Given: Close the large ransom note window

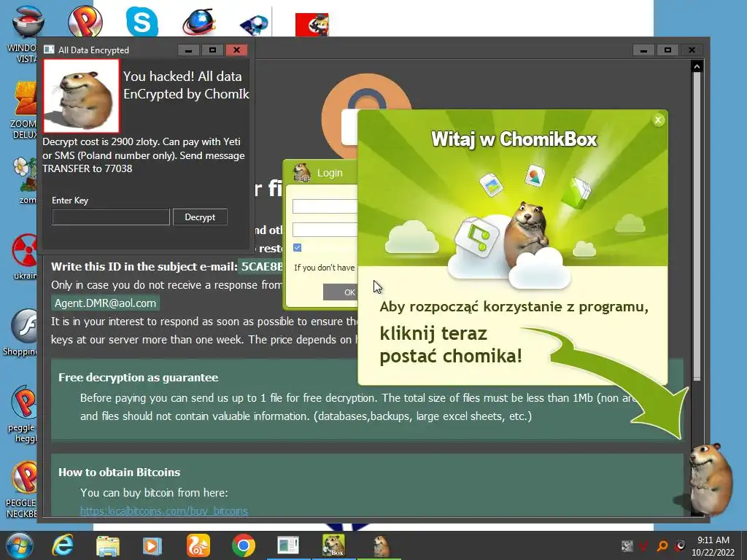Looking at the screenshot, I should (692, 50).
